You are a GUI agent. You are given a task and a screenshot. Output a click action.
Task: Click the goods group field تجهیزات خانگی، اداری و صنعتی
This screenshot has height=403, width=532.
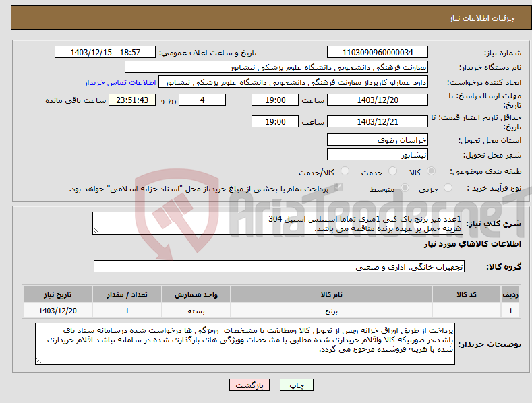[x=279, y=267]
